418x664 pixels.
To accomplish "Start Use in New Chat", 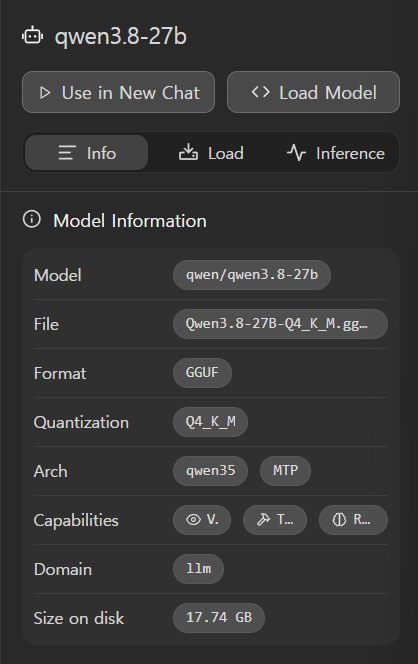I will [119, 92].
